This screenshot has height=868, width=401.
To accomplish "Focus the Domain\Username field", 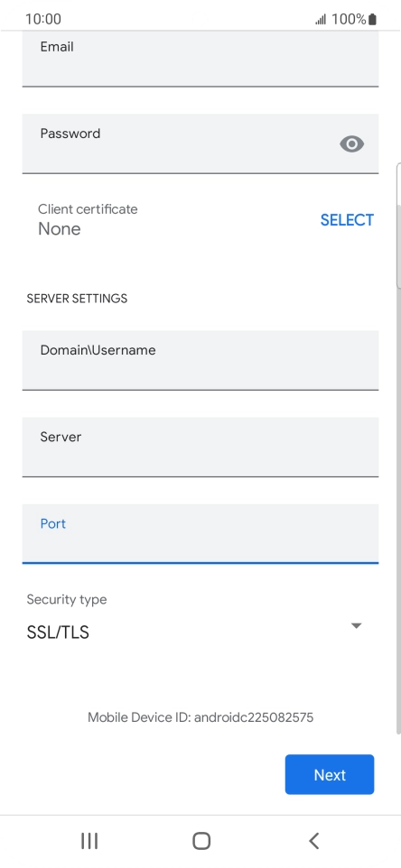I will tap(200, 360).
